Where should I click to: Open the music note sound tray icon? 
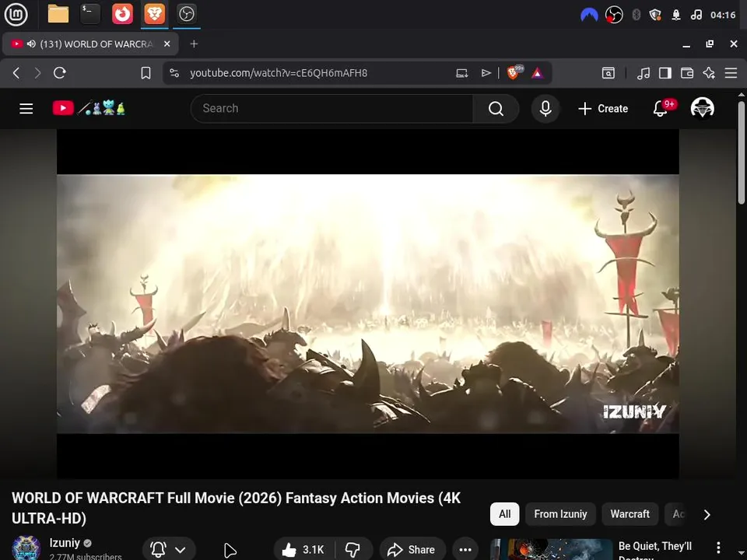(x=696, y=16)
